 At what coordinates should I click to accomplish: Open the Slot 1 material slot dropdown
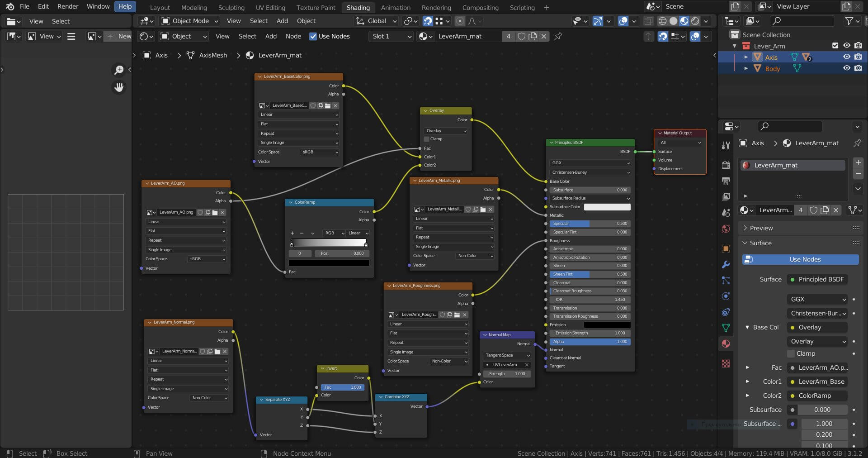[392, 36]
